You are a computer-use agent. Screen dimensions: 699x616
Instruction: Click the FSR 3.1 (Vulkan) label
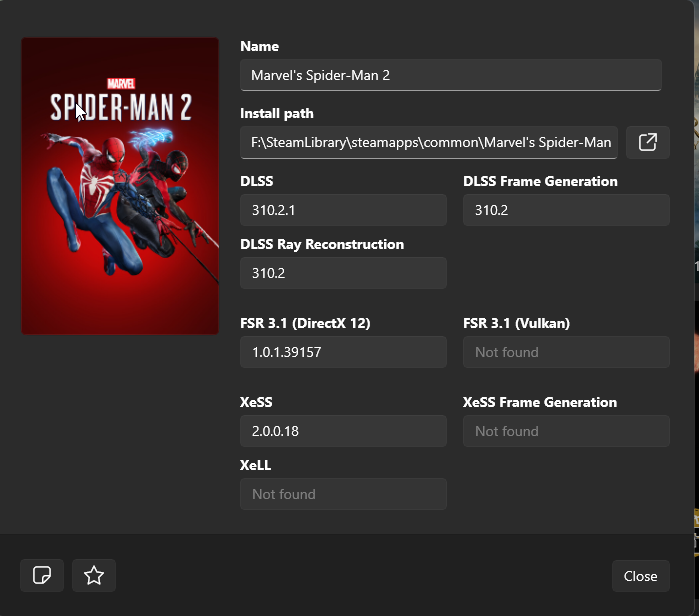tap(517, 323)
